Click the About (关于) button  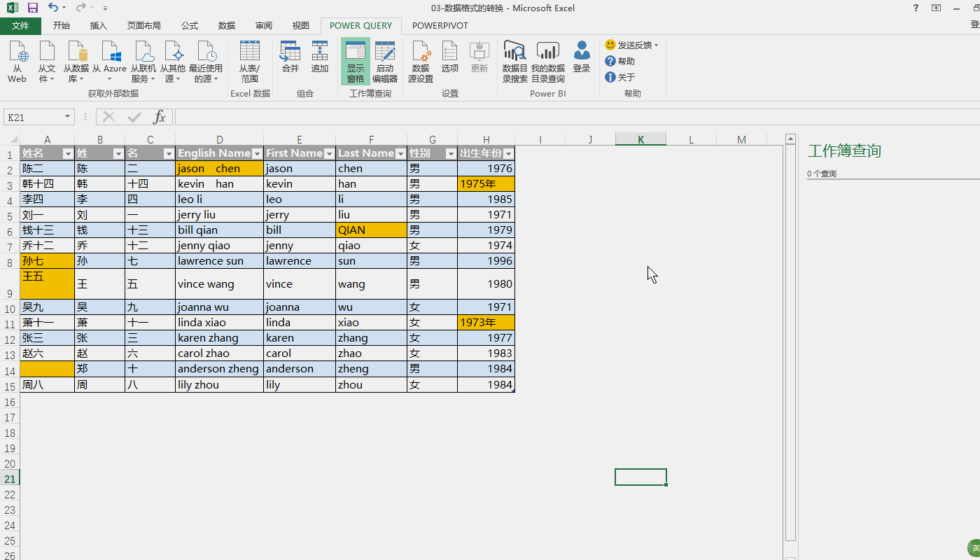pyautogui.click(x=620, y=77)
